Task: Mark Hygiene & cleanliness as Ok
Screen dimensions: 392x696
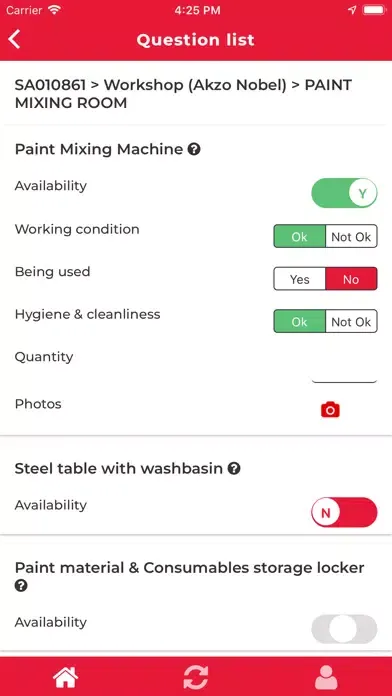Action: (x=299, y=321)
